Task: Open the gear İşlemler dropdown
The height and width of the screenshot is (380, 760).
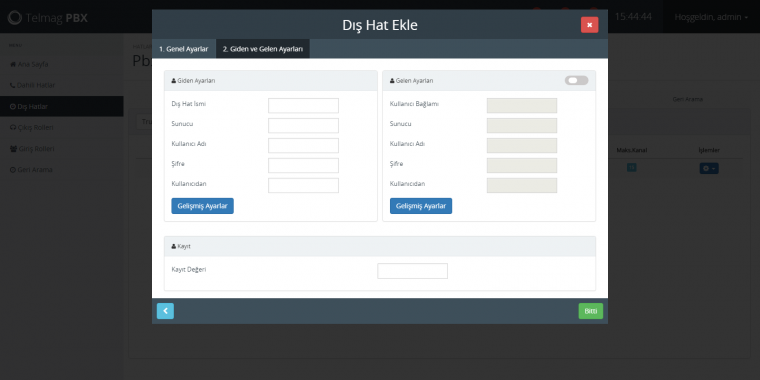Action: [x=709, y=168]
